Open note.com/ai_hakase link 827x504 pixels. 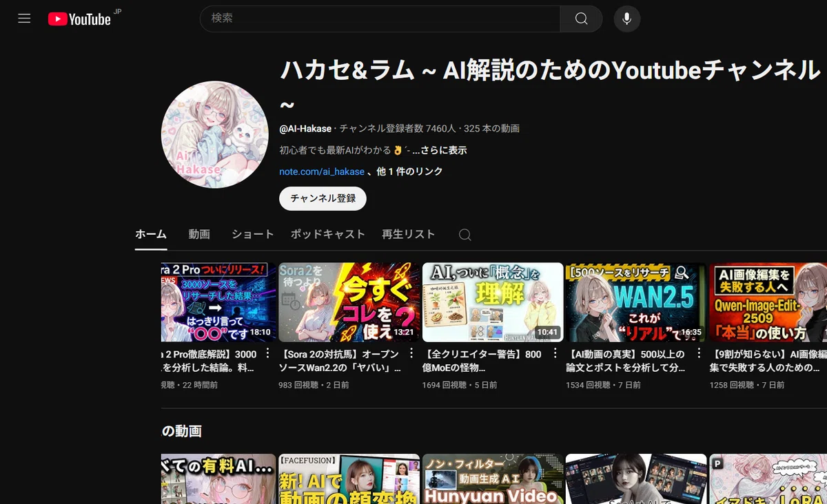[x=322, y=171]
